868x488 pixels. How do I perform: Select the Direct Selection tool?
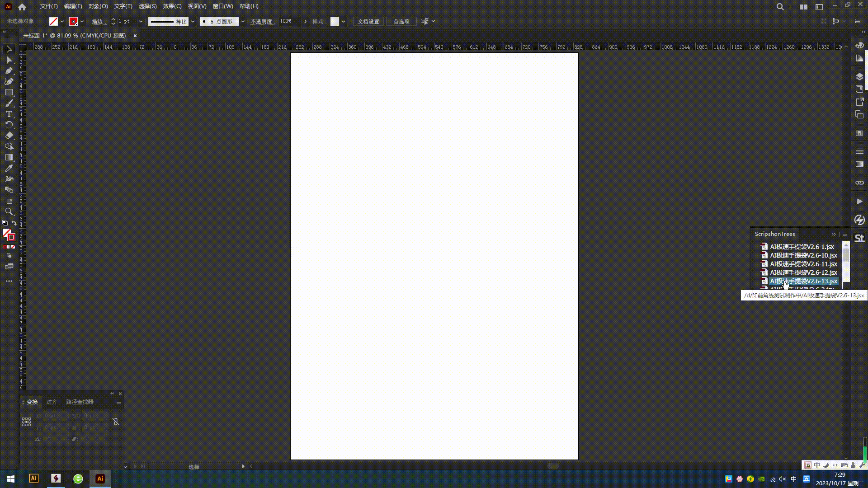9,60
